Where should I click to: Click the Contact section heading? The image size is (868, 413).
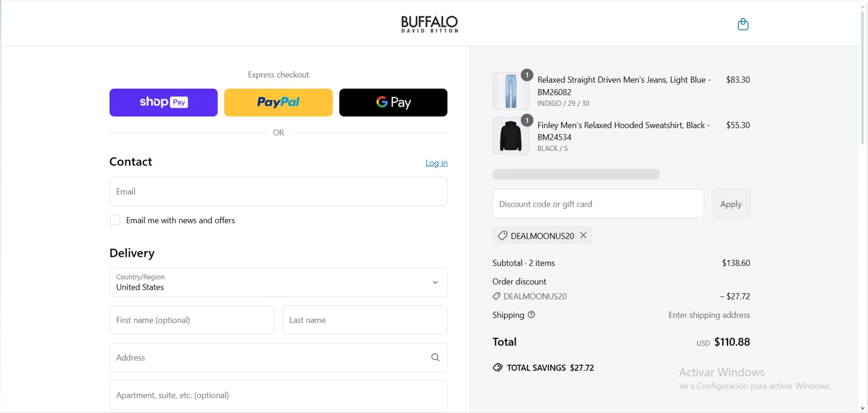[131, 161]
